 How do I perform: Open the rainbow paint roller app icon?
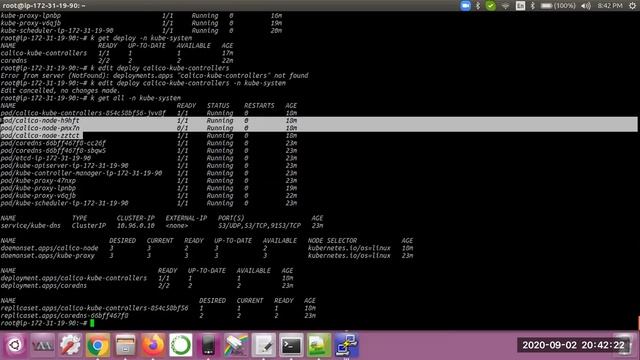point(236,345)
